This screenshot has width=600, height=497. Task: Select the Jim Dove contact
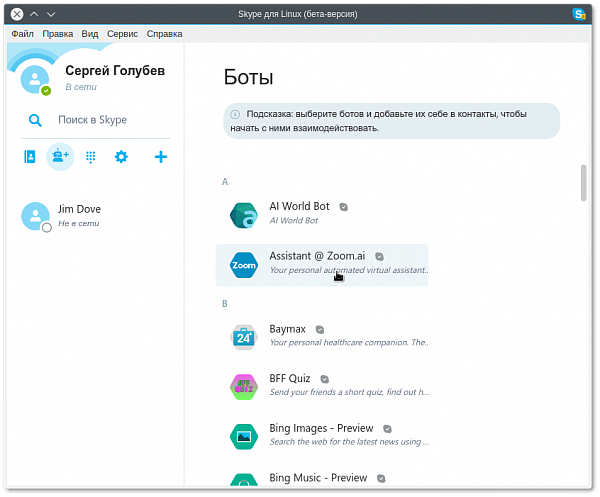[x=96, y=216]
